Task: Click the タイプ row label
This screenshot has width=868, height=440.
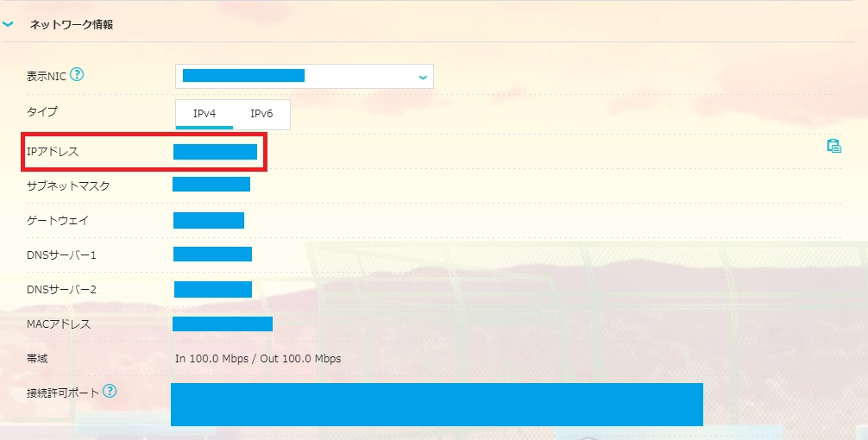Action: 42,112
